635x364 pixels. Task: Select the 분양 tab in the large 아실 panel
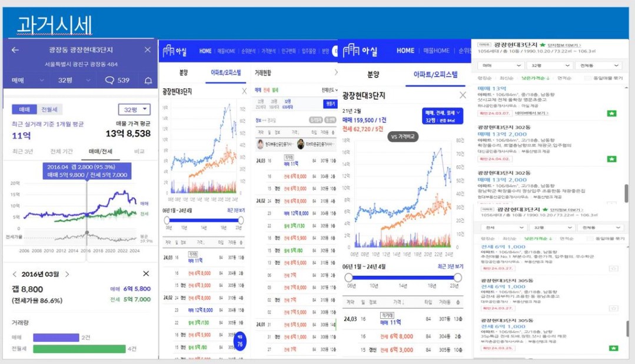coord(373,75)
